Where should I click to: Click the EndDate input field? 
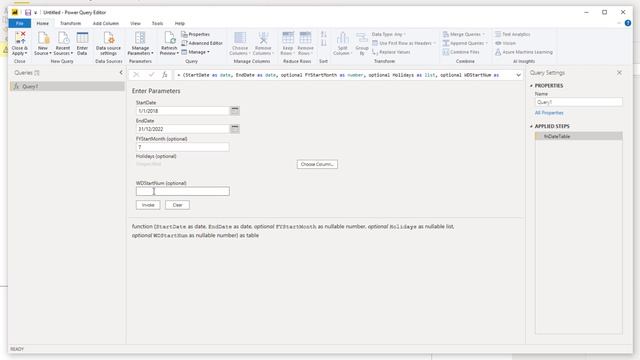(182, 129)
